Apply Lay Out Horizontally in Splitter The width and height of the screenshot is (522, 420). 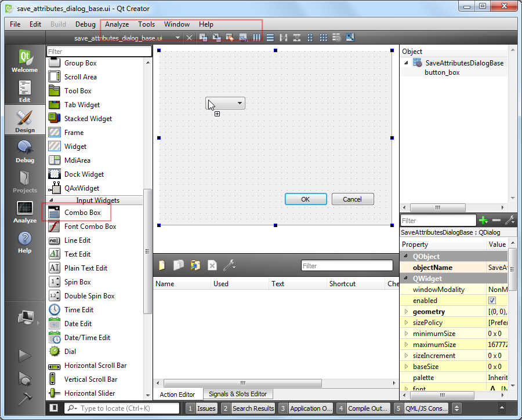tap(283, 38)
